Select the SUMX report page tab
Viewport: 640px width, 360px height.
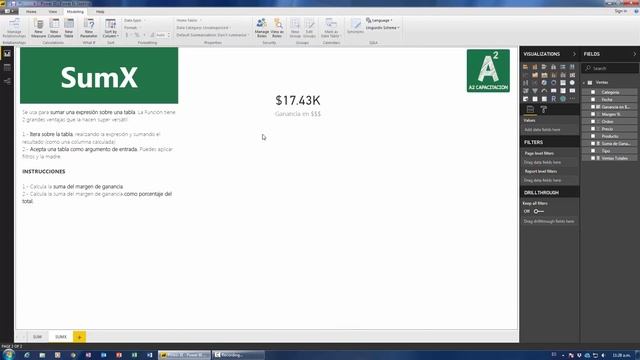click(61, 337)
